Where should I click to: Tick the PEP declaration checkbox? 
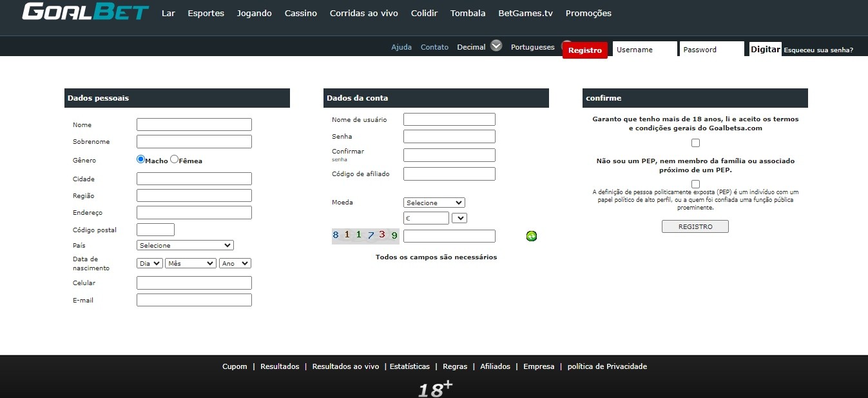(x=695, y=183)
